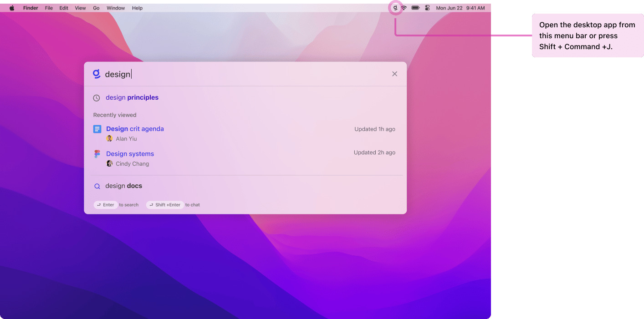Click the Glean logo in search bar

pyautogui.click(x=97, y=74)
